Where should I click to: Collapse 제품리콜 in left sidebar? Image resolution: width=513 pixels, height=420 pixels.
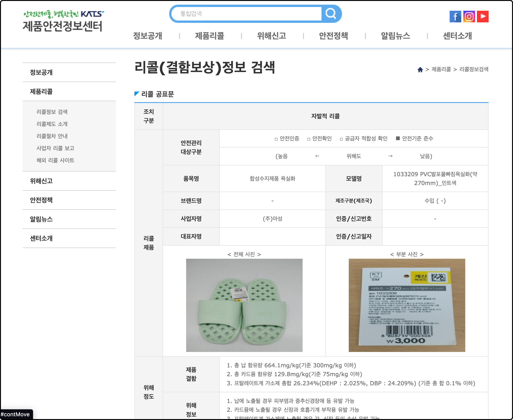click(69, 91)
